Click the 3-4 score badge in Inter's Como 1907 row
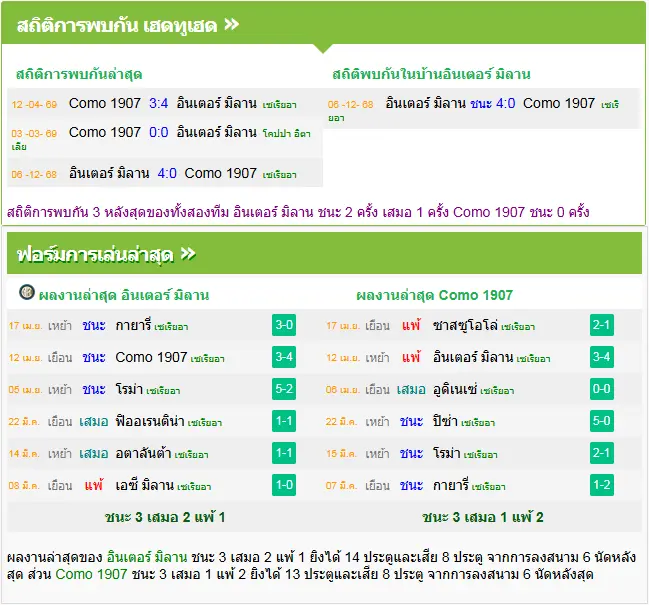The image size is (649, 605). point(284,357)
